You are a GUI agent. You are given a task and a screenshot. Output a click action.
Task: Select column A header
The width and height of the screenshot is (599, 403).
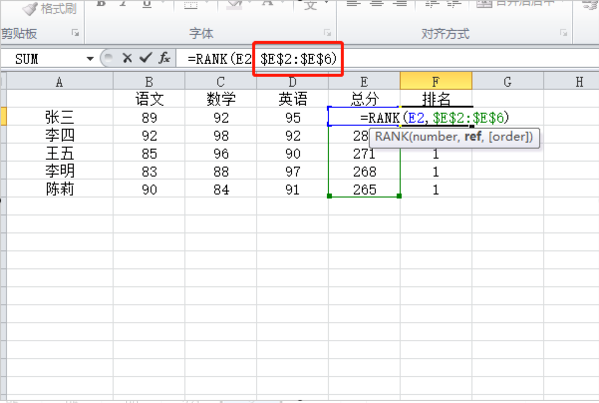click(60, 82)
